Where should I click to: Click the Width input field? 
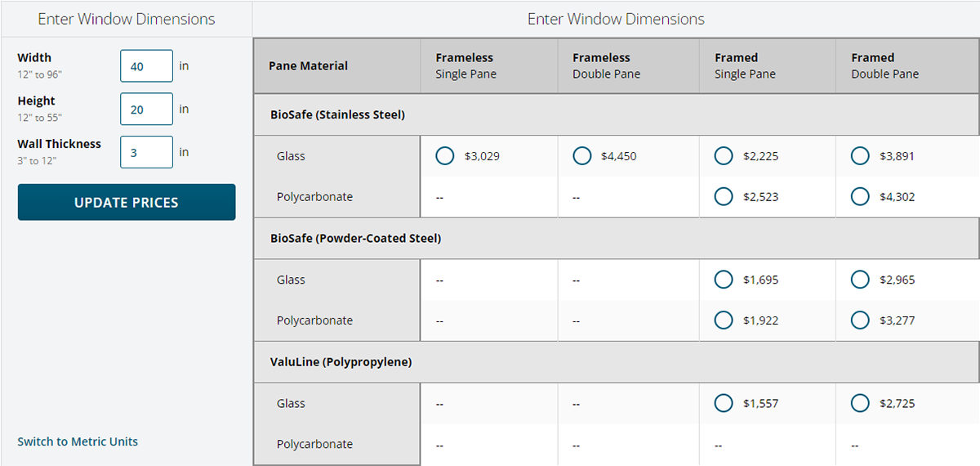pos(146,66)
